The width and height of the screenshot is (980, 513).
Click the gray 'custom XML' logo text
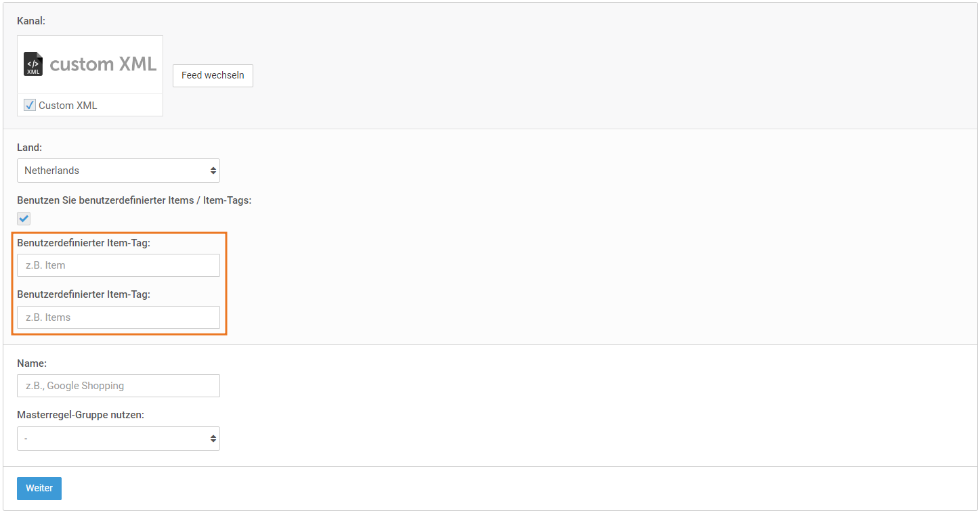(103, 64)
